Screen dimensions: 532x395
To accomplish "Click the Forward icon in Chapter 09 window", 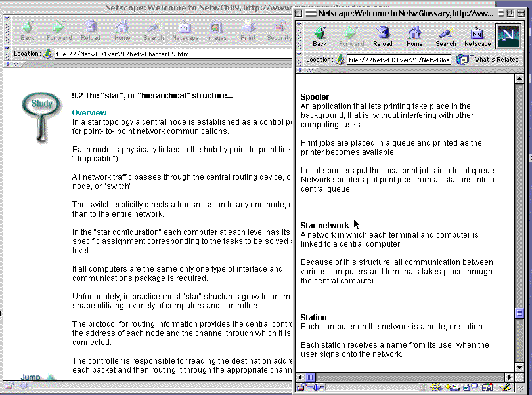I will 59,31.
